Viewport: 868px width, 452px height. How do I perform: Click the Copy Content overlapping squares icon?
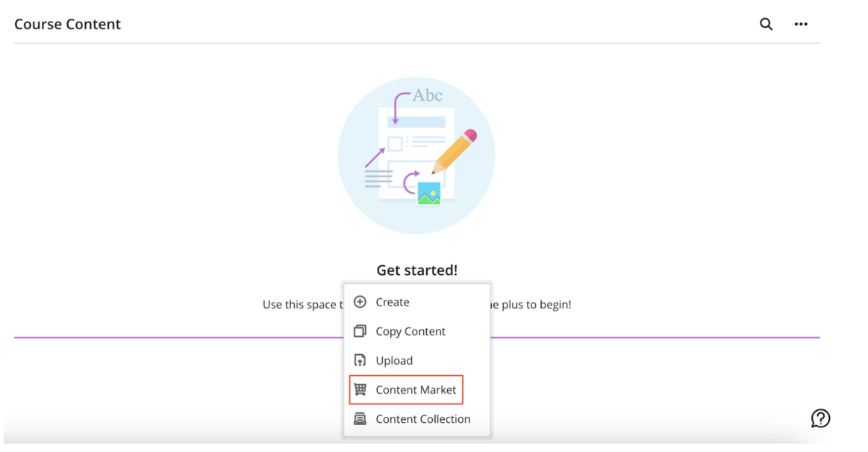click(x=360, y=331)
